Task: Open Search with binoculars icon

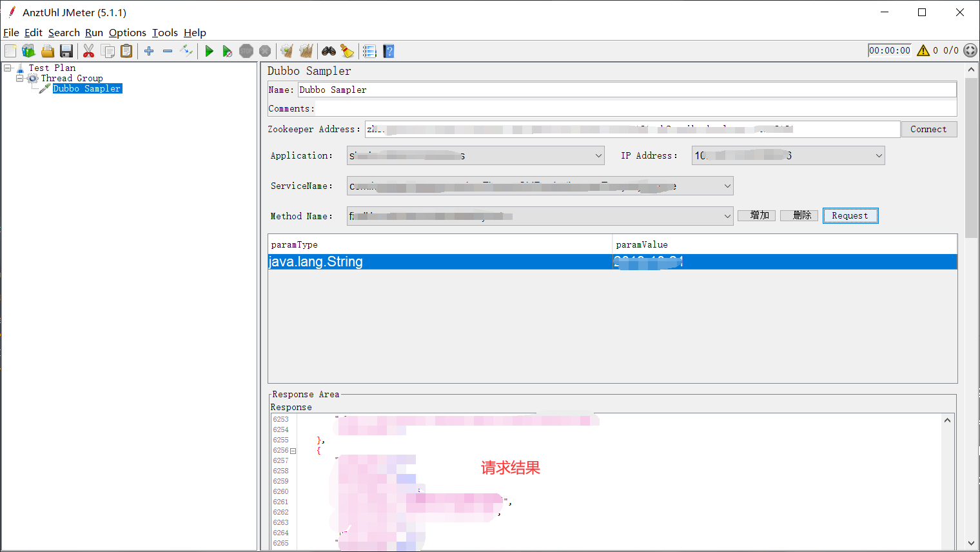Action: pyautogui.click(x=329, y=51)
